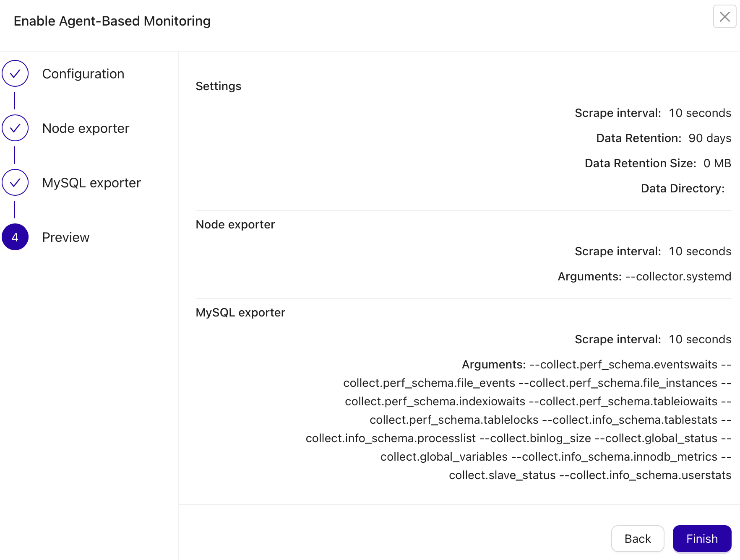Click the Data Directory label

[x=683, y=189]
